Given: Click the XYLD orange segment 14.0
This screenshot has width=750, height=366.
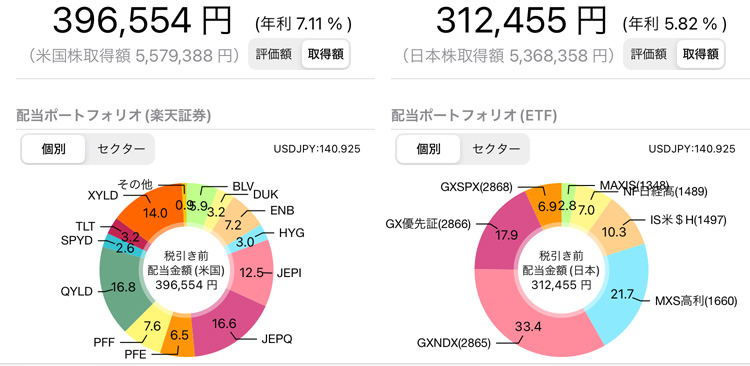Looking at the screenshot, I should tap(154, 209).
